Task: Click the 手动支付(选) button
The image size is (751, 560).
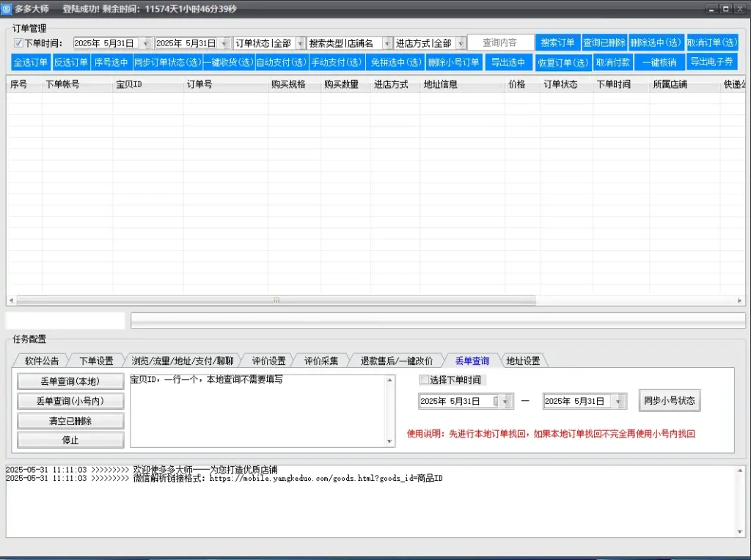Action: 337,62
